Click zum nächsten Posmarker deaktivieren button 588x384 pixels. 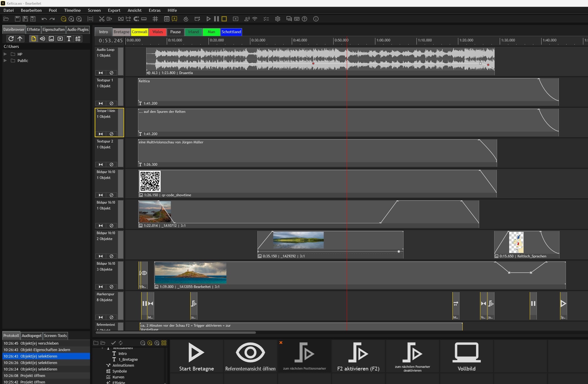click(412, 356)
